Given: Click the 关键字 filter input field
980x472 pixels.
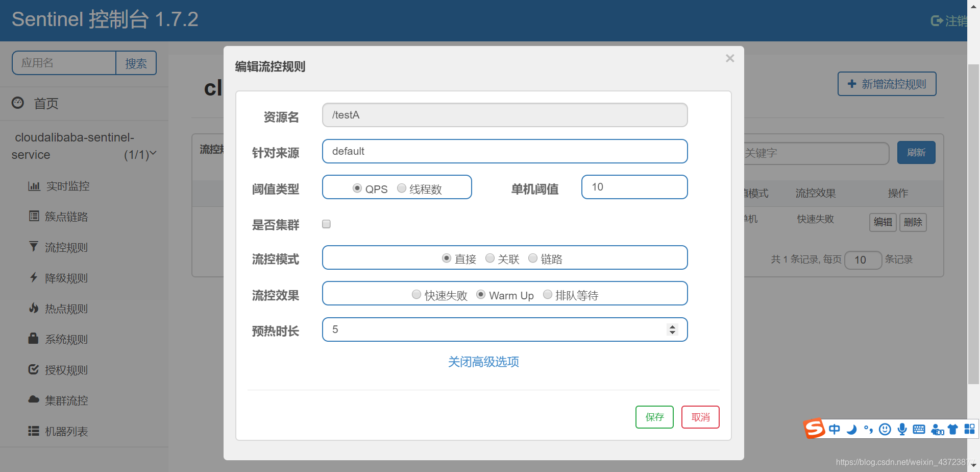Looking at the screenshot, I should (x=816, y=153).
